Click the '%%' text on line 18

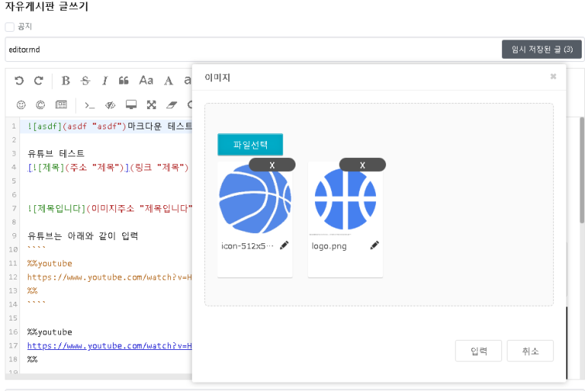(x=32, y=359)
